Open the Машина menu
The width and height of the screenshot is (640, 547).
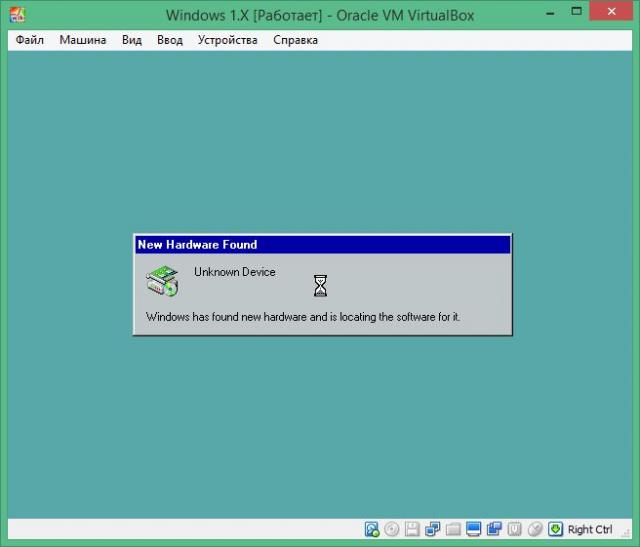[83, 40]
